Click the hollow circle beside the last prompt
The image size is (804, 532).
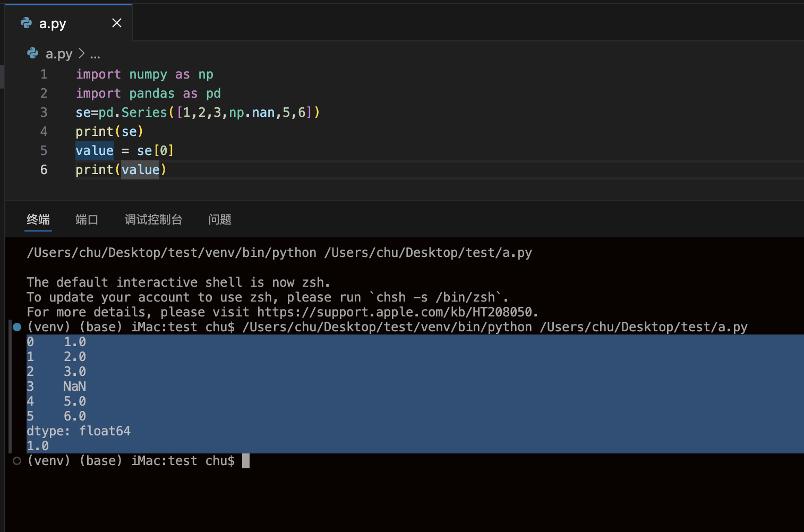click(x=17, y=461)
